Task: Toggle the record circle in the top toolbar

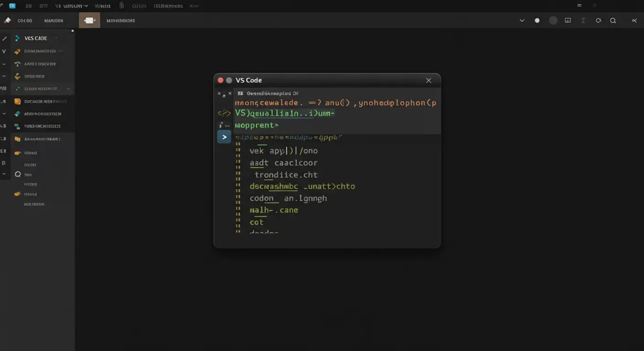Action: 537,20
